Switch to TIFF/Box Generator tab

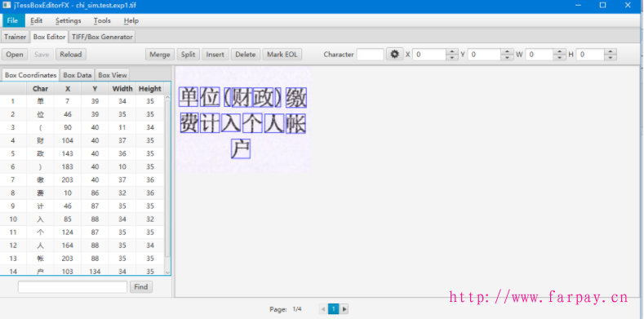coord(102,37)
